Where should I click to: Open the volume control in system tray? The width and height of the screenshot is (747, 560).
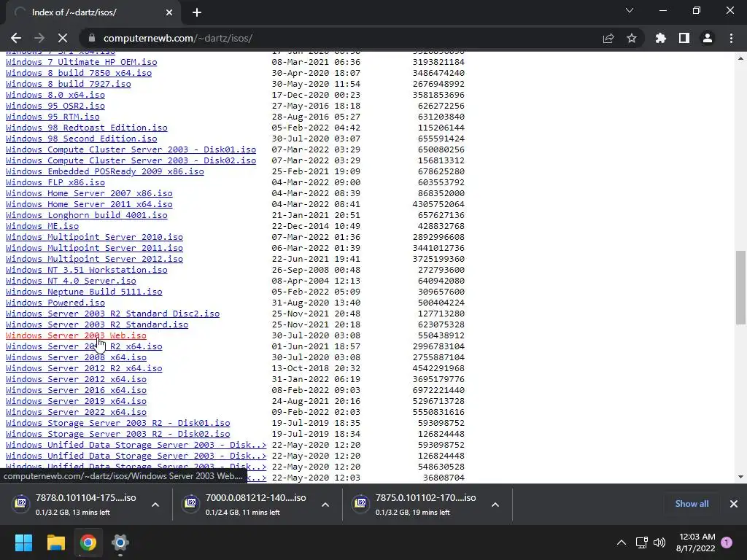pyautogui.click(x=659, y=542)
